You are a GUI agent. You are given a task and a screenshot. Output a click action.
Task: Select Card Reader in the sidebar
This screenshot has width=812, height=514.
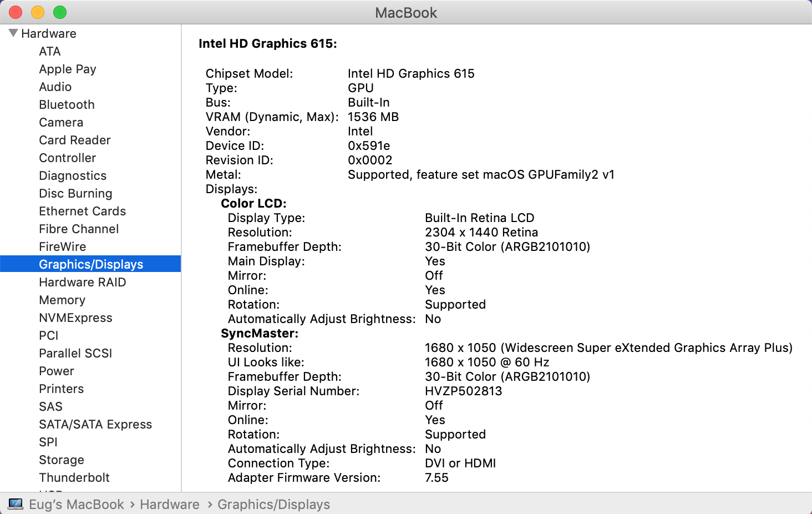tap(75, 140)
